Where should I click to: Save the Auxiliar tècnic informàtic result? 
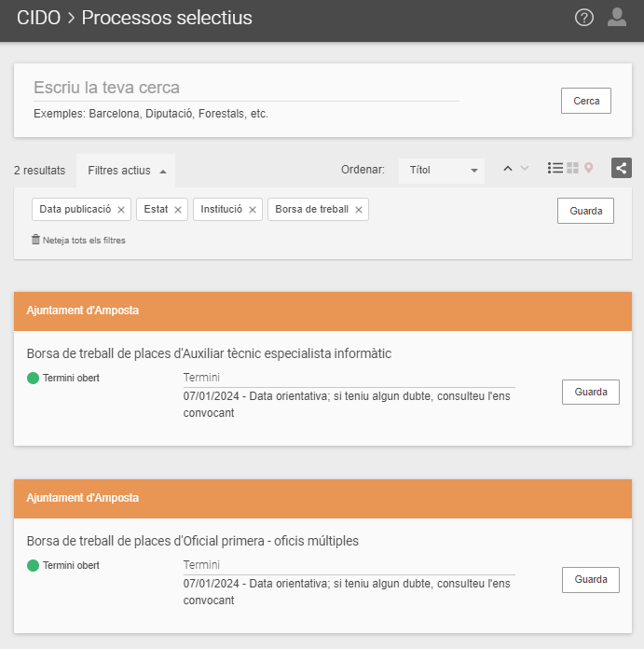[590, 392]
